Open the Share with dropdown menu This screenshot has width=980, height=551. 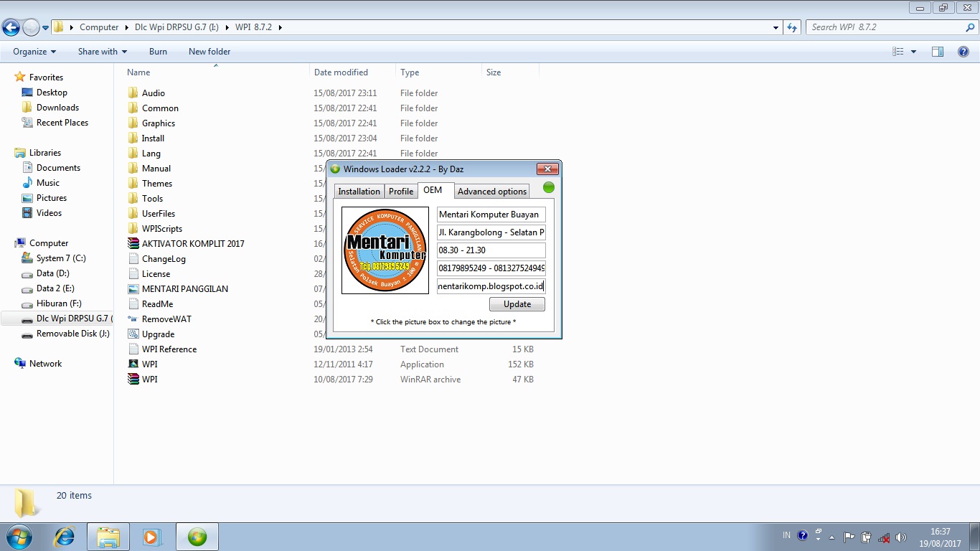pyautogui.click(x=103, y=52)
